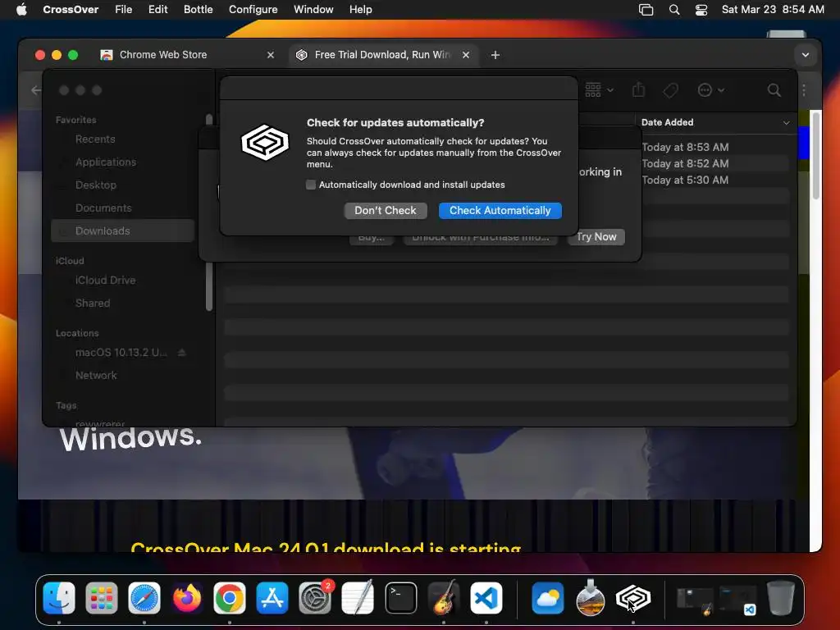The height and width of the screenshot is (630, 840).
Task: Select Network in the sidebar
Action: point(96,376)
